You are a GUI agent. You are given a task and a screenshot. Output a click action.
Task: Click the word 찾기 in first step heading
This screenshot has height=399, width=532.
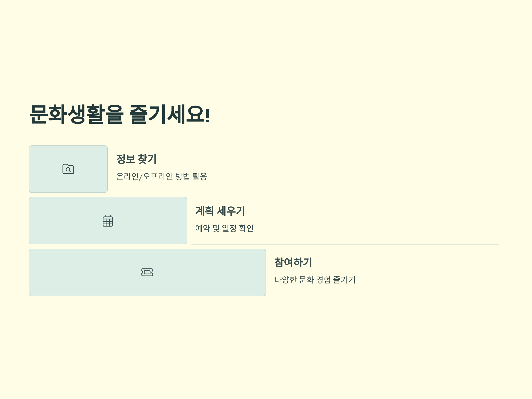(147, 159)
